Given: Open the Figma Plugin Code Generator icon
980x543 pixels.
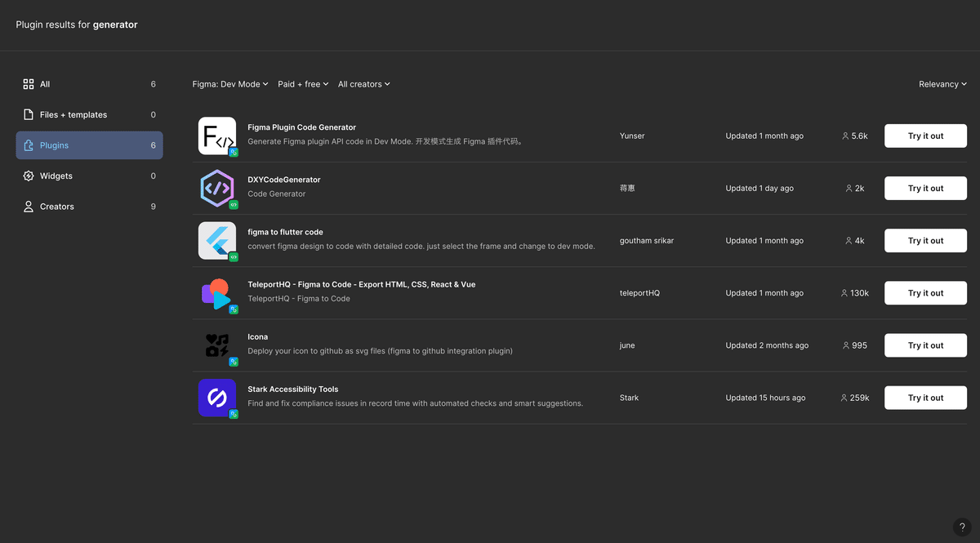Looking at the screenshot, I should click(217, 136).
